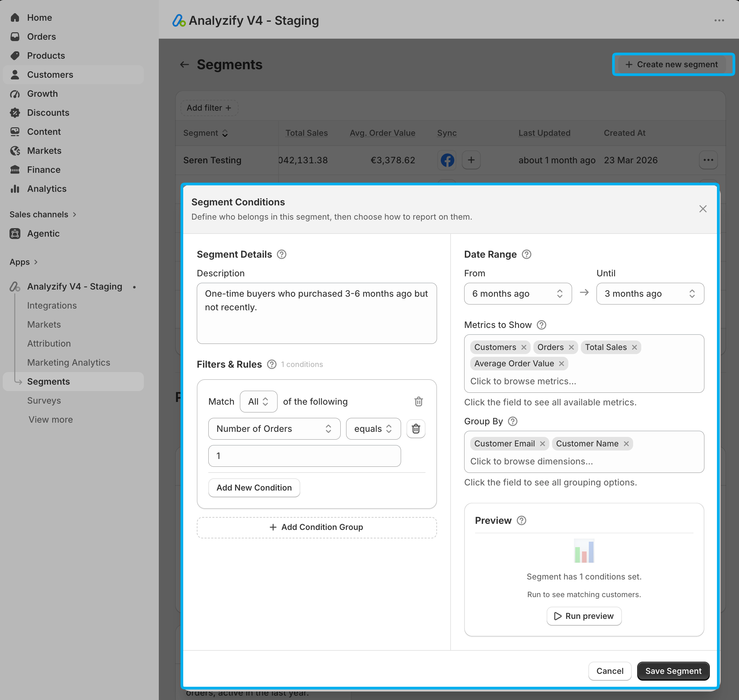
Task: Open the Until date dropdown
Action: (x=650, y=294)
